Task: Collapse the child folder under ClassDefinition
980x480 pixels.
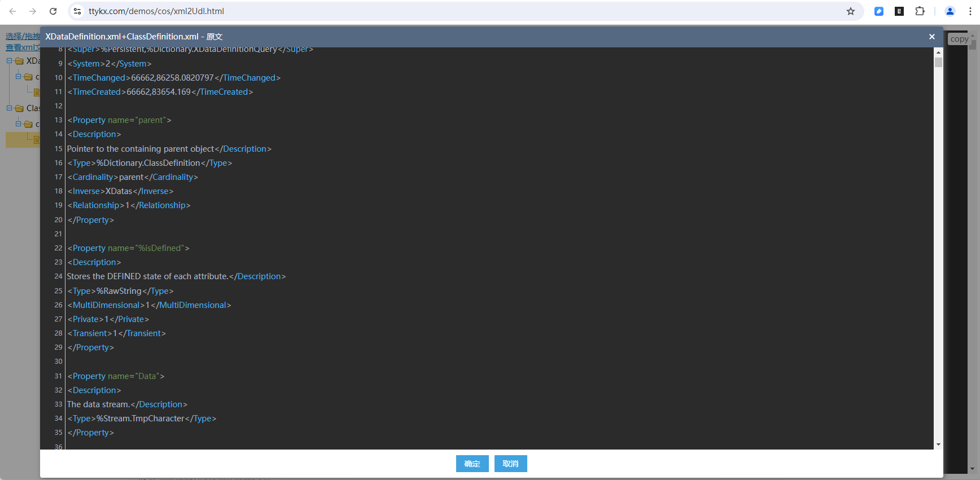Action: pyautogui.click(x=18, y=124)
